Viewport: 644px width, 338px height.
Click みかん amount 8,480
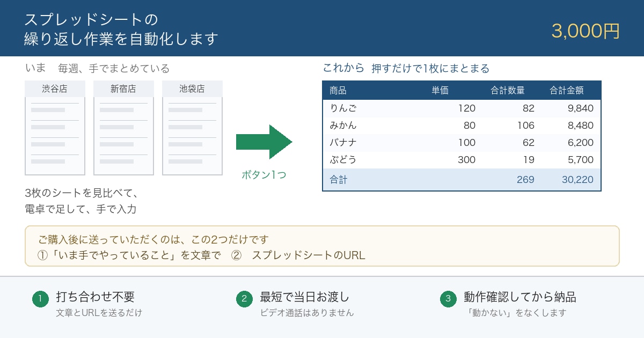580,126
